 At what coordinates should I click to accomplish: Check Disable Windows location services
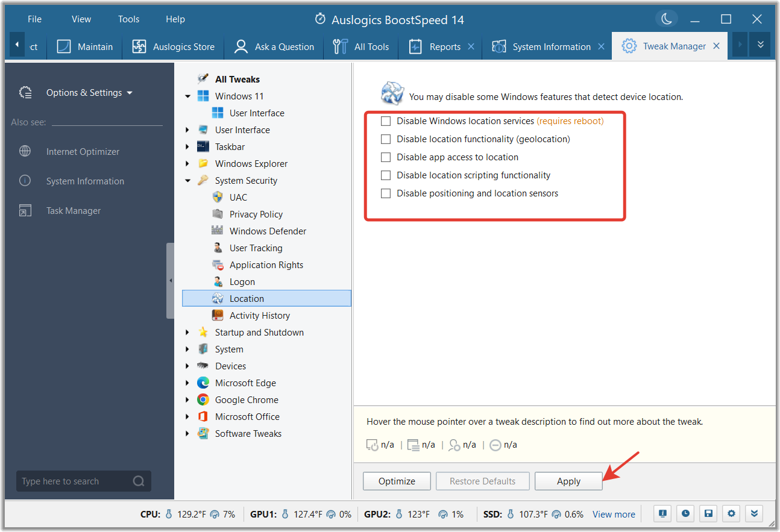[x=386, y=121]
